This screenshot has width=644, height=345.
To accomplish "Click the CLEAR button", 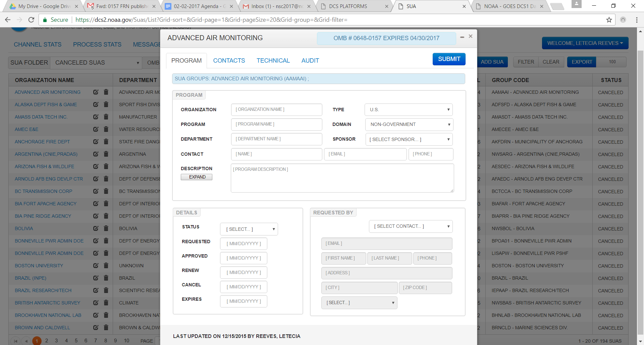I will coord(551,62).
